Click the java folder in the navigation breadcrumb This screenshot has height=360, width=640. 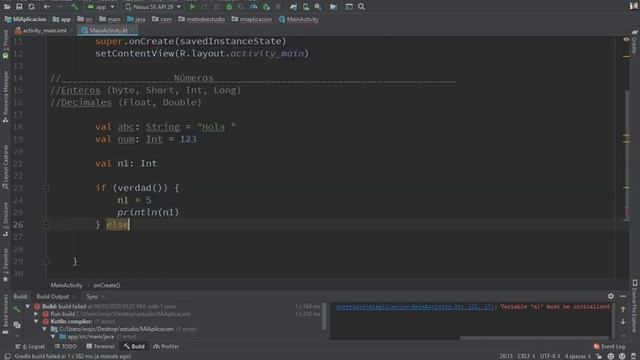point(136,19)
